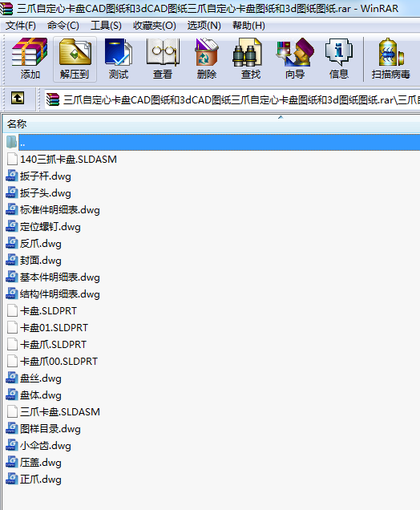The width and height of the screenshot is (420, 510).
Task: Click the 解压到 (Extract To) toolbar icon
Action: 75,59
